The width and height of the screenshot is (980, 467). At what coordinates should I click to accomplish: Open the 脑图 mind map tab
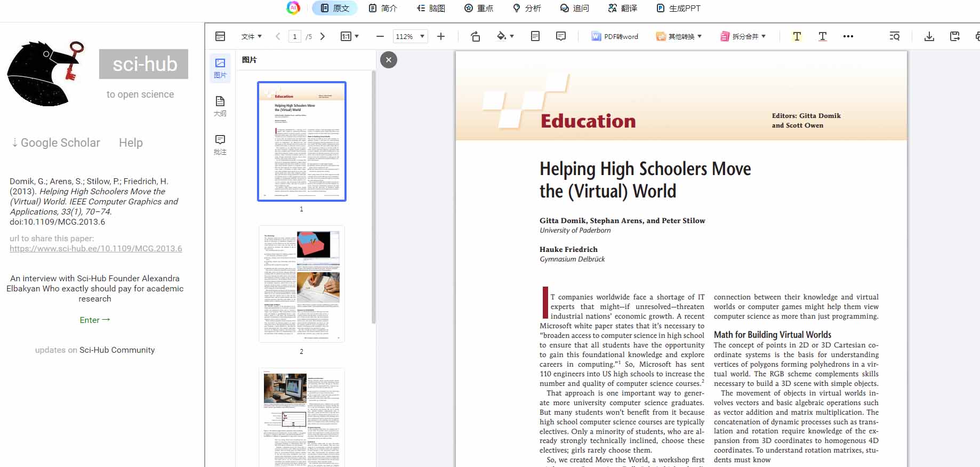431,8
